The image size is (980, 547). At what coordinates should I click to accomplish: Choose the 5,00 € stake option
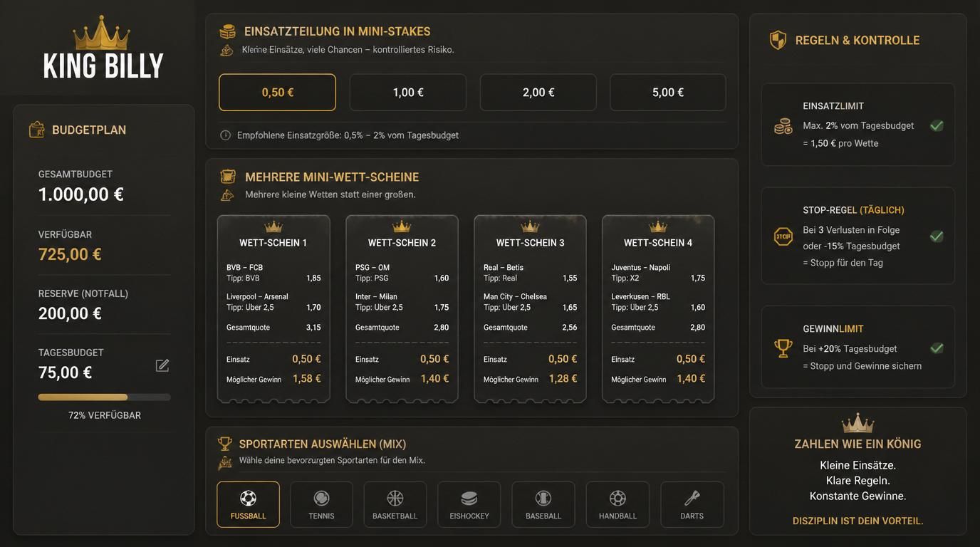click(x=668, y=93)
